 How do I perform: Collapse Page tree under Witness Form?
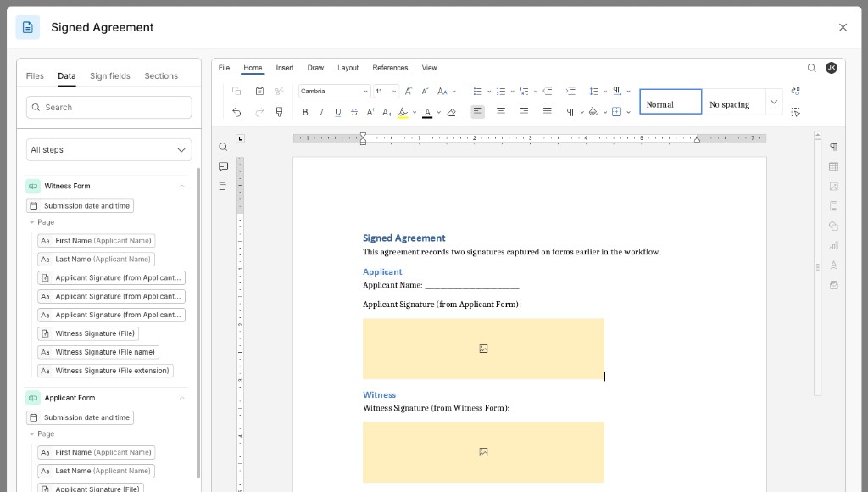coord(31,222)
